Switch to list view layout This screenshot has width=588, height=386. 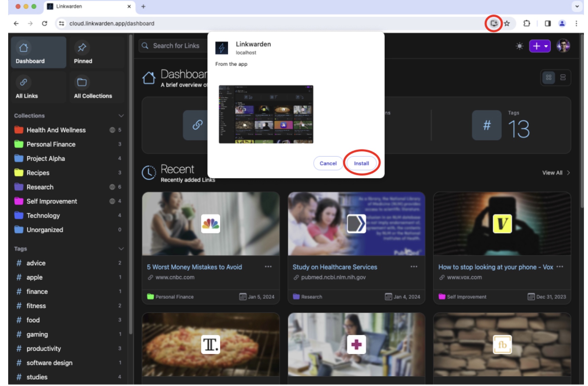(x=563, y=77)
